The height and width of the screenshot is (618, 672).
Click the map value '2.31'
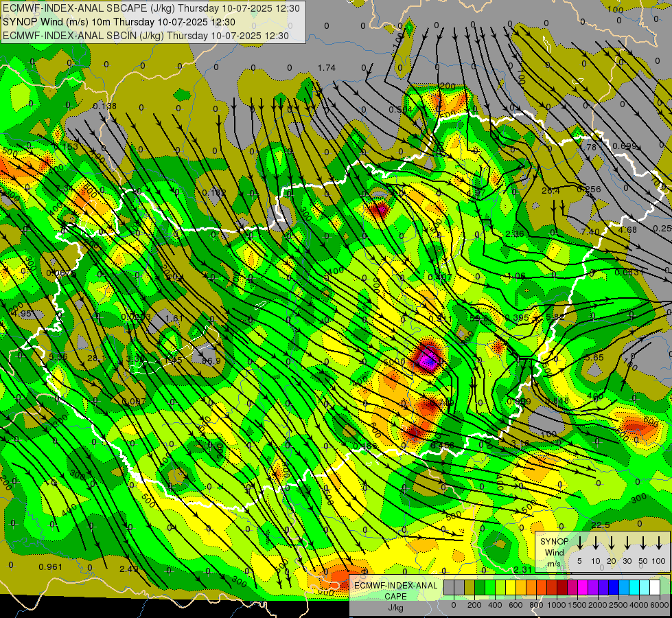click(523, 569)
